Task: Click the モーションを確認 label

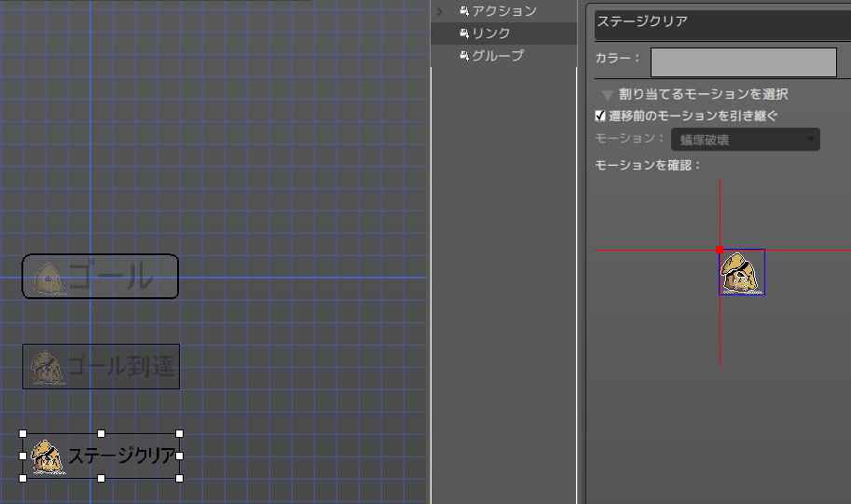Action: [648, 165]
